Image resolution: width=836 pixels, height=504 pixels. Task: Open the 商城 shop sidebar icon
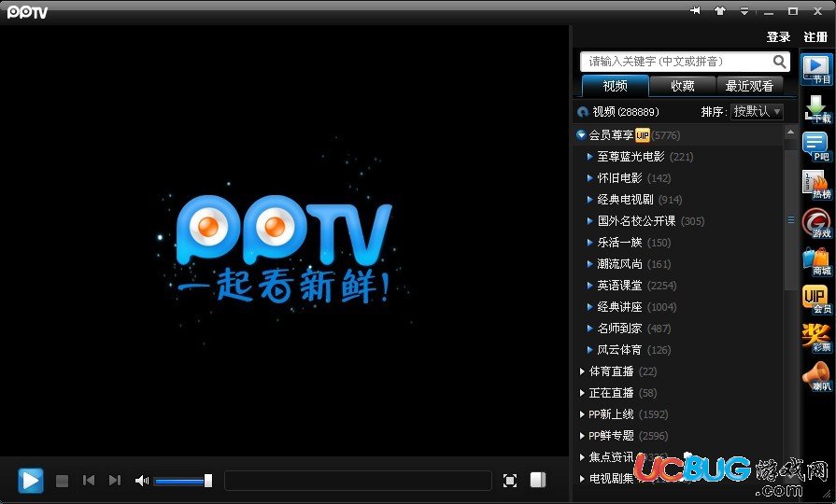pyautogui.click(x=816, y=261)
